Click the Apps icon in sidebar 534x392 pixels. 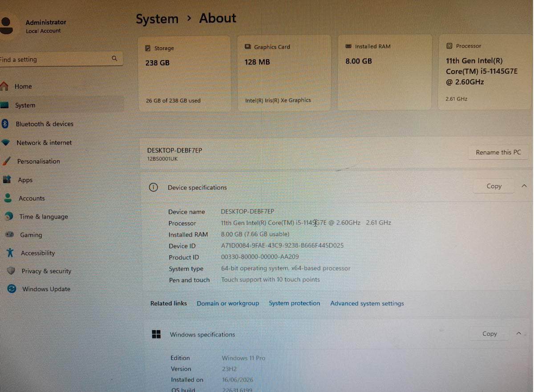7,180
